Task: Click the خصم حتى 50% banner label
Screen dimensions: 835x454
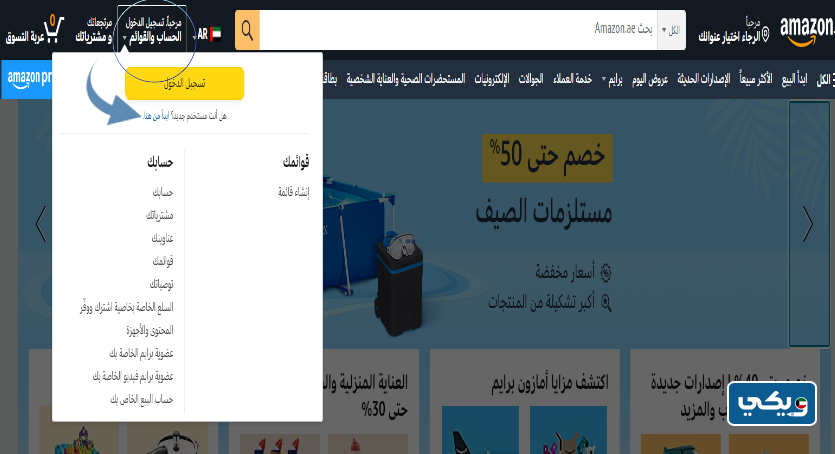Action: 547,158
